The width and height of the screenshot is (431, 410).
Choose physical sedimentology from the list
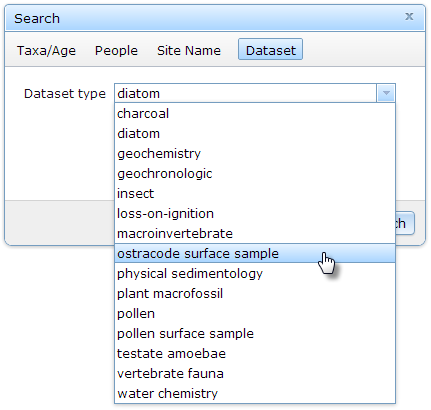[255, 273]
